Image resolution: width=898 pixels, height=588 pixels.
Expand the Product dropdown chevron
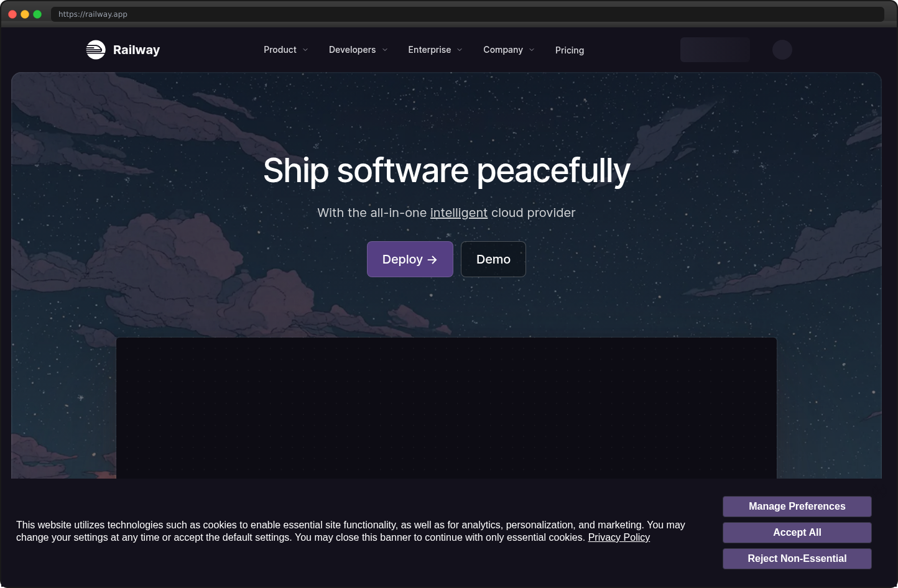click(x=305, y=50)
